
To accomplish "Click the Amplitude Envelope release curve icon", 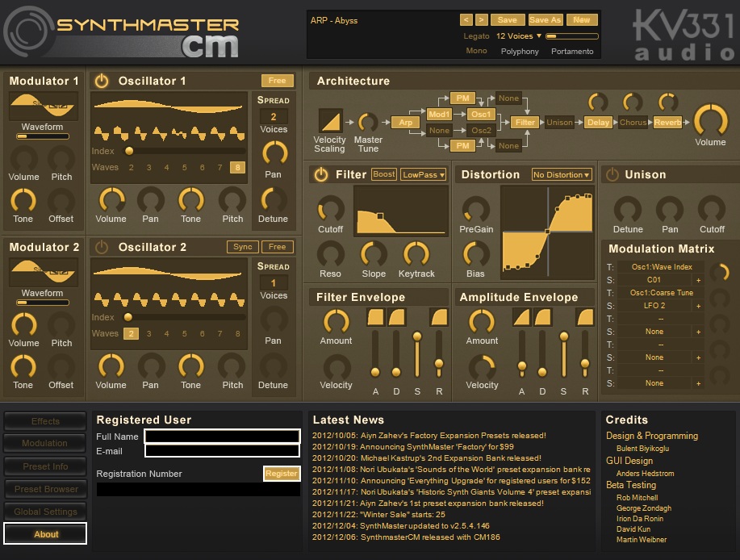I will [x=584, y=317].
